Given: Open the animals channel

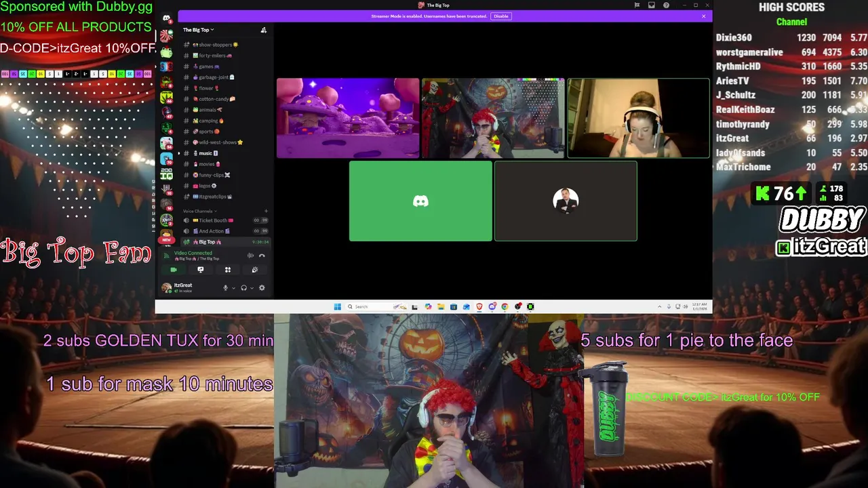Looking at the screenshot, I should click(x=226, y=110).
